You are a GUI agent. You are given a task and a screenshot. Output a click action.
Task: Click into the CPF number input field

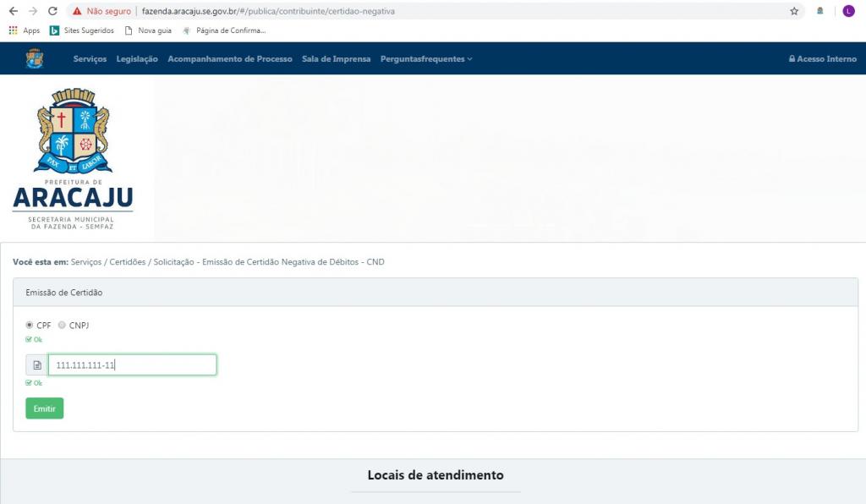click(132, 365)
